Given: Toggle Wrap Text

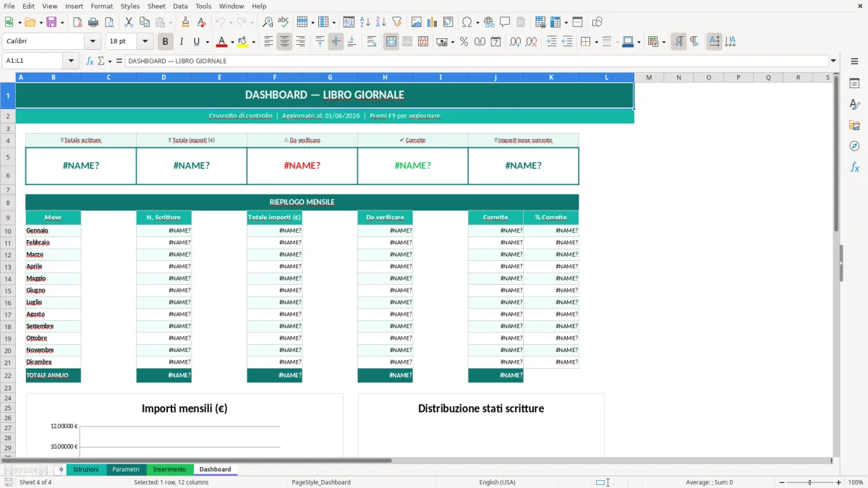Looking at the screenshot, I should click(372, 42).
